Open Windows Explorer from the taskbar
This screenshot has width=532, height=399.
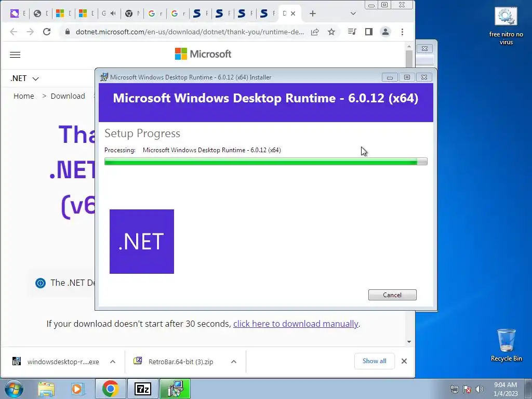pyautogui.click(x=46, y=389)
